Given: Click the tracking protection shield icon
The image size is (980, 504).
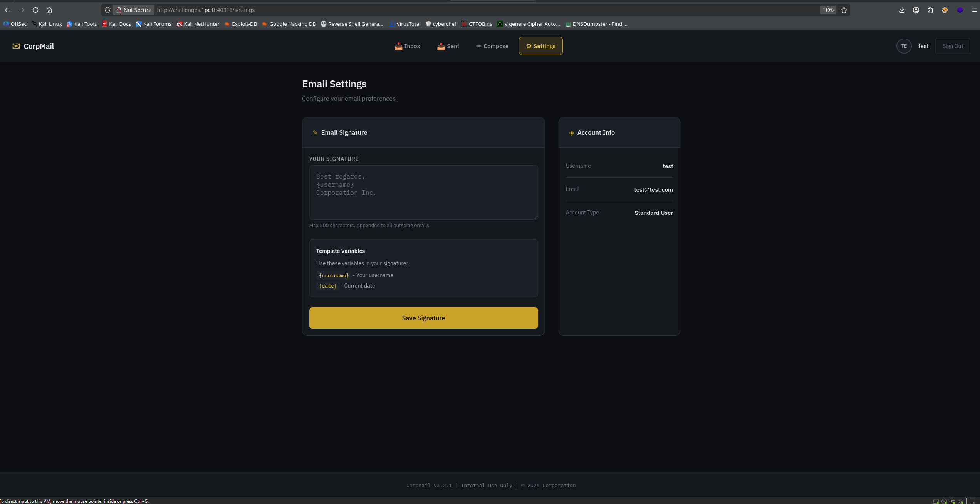Looking at the screenshot, I should (x=107, y=10).
